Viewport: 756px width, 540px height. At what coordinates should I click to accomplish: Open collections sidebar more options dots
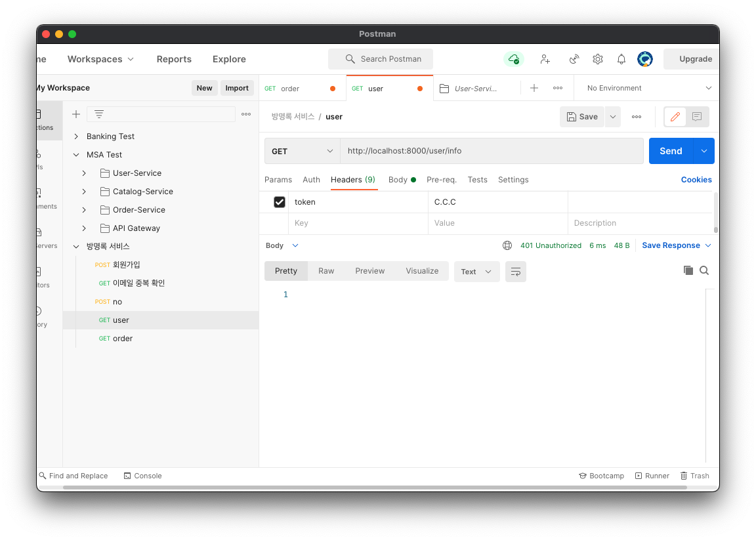246,114
